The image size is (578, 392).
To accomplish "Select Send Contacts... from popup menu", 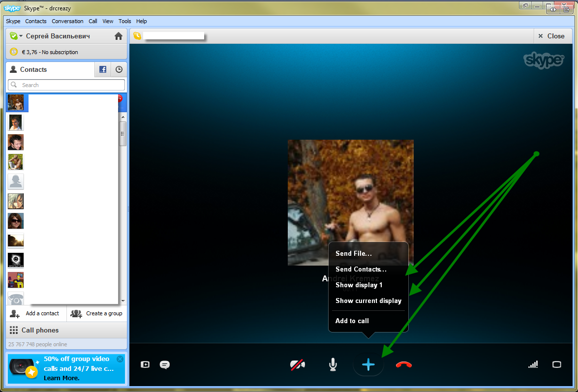I will (x=361, y=270).
